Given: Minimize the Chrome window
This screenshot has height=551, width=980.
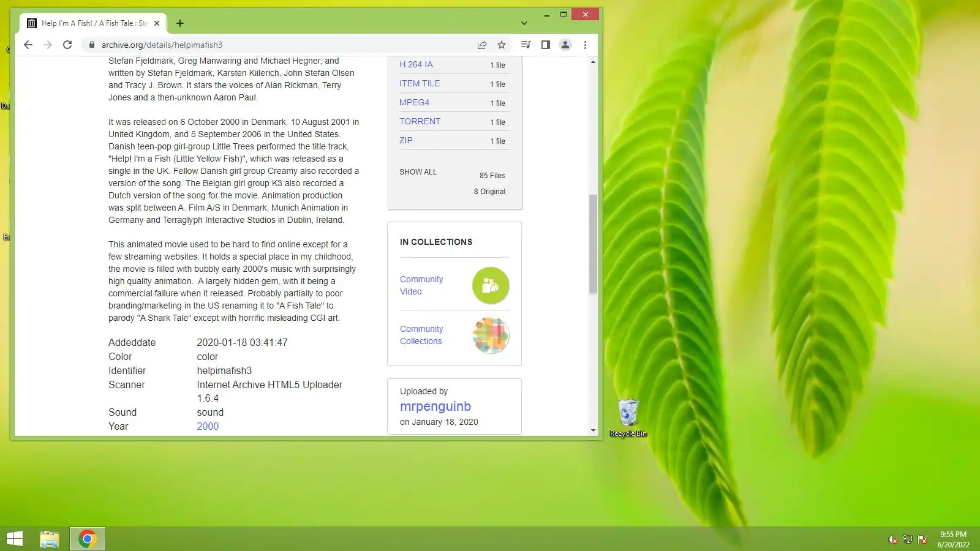Looking at the screenshot, I should (546, 14).
